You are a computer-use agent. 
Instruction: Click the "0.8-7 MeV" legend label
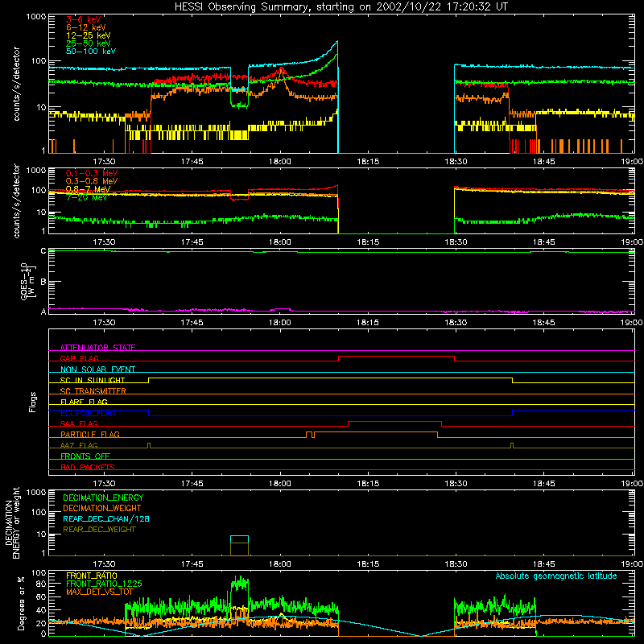(x=88, y=189)
